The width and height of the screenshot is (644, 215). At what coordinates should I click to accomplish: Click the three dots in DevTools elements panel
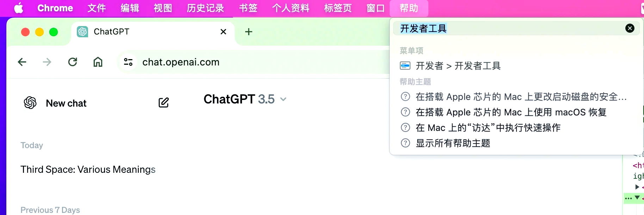tap(628, 198)
